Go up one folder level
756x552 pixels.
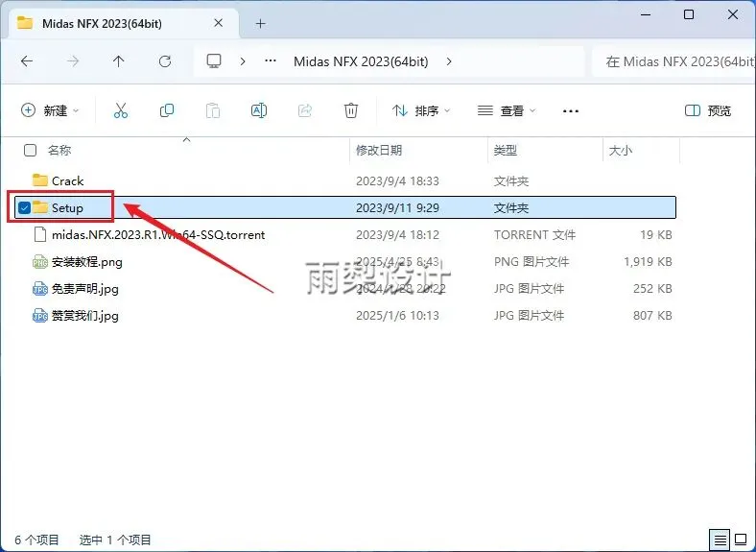(119, 61)
